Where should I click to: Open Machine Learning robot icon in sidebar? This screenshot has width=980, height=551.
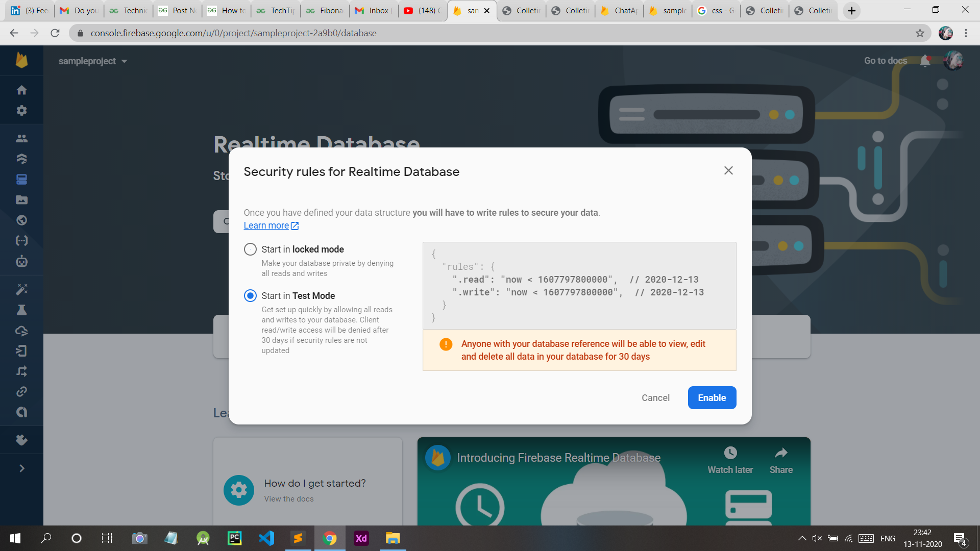tap(21, 261)
